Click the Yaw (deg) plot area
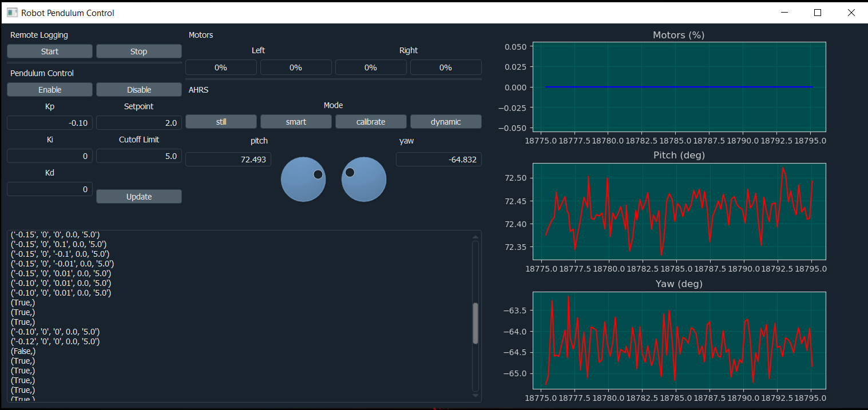Screen dimensions: 868x410 coord(679,341)
